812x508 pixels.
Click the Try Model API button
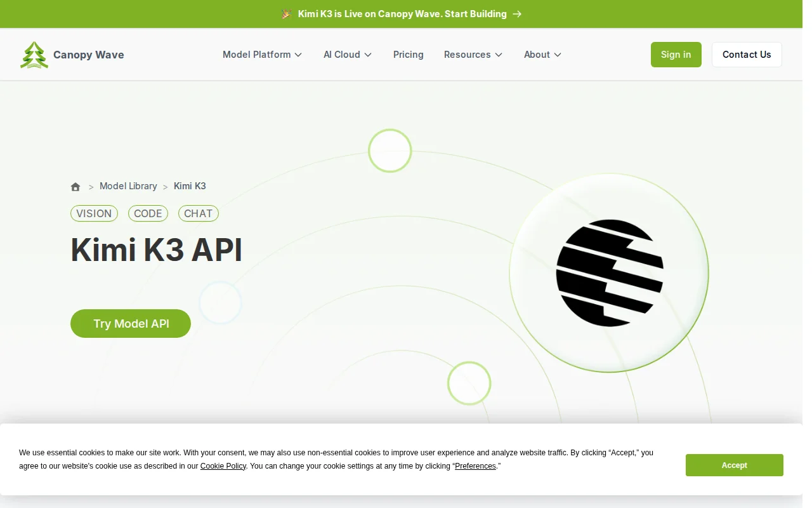point(131,324)
